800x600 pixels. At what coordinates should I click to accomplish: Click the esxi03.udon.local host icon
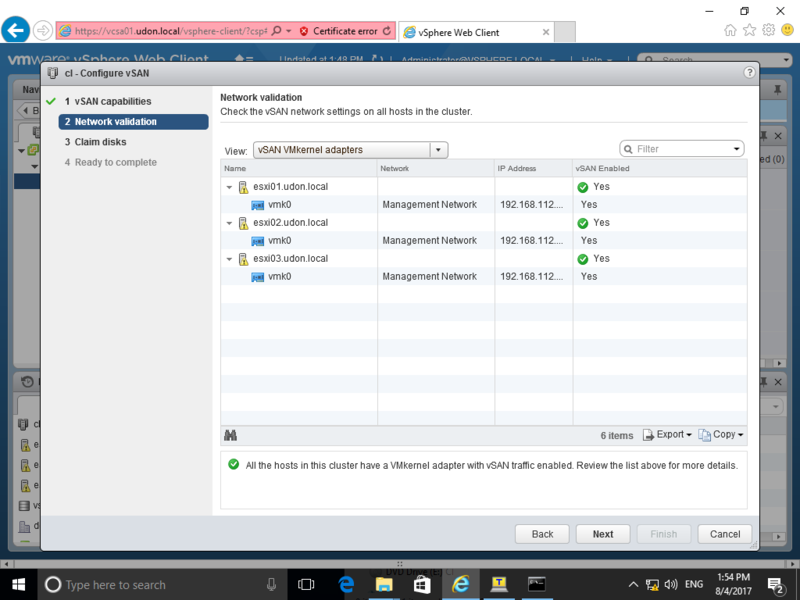pos(243,259)
